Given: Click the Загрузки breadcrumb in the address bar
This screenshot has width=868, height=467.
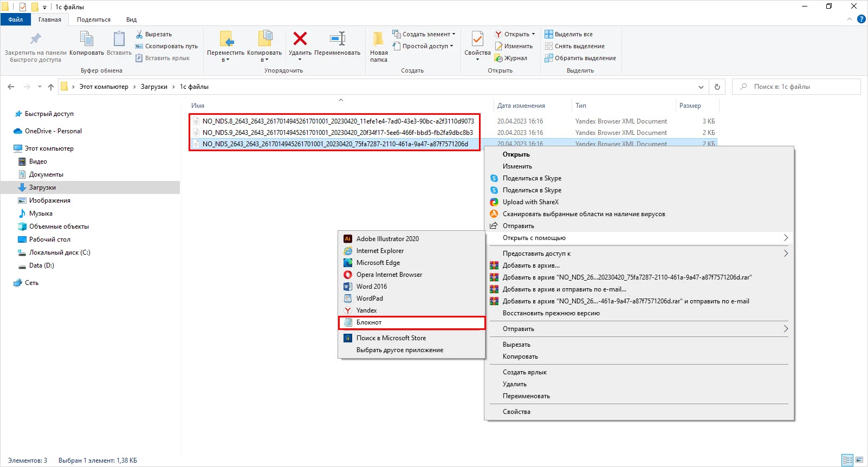Looking at the screenshot, I should (154, 87).
